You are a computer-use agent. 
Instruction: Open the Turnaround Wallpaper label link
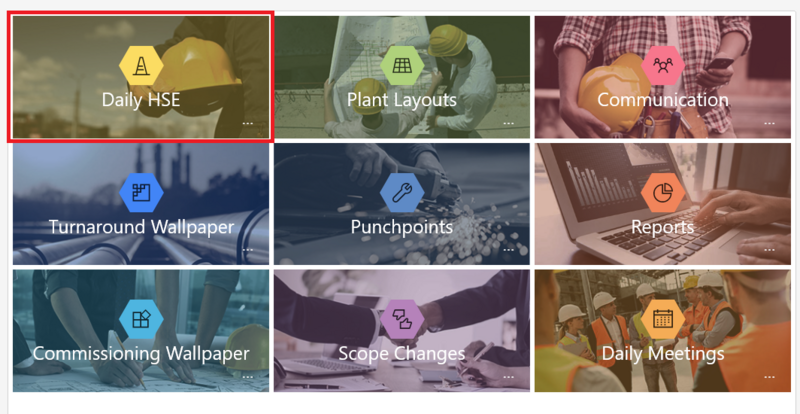point(141,227)
